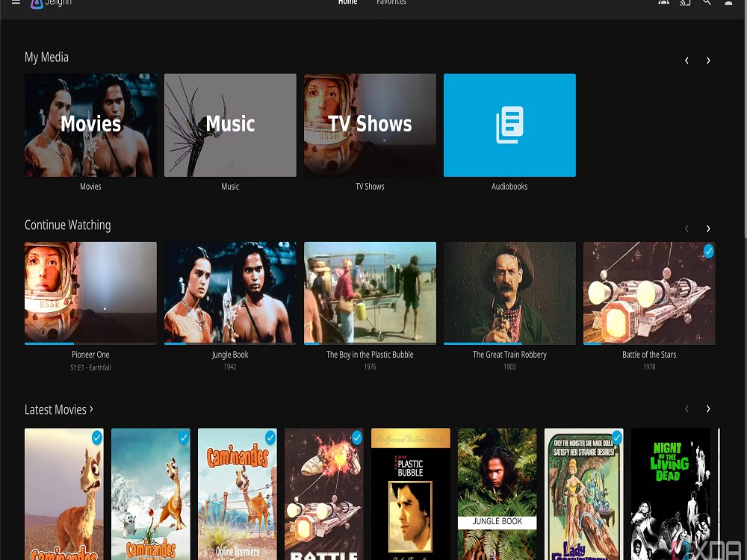The height and width of the screenshot is (560, 747).
Task: Resume Pioneer One from Continue Watching
Action: click(x=90, y=293)
